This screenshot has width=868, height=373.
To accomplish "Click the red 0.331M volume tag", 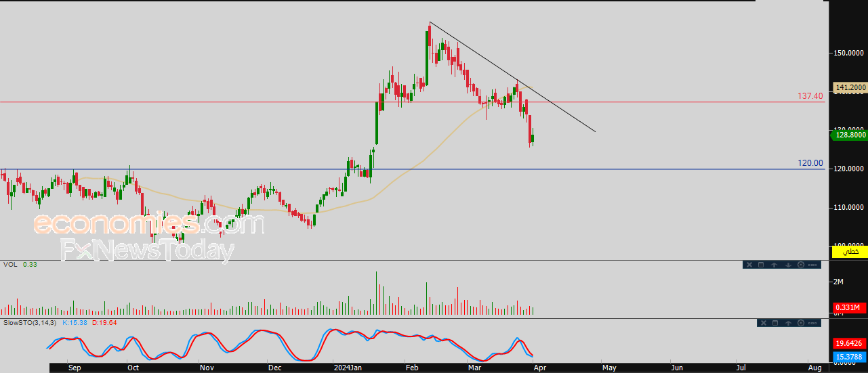I will (850, 309).
